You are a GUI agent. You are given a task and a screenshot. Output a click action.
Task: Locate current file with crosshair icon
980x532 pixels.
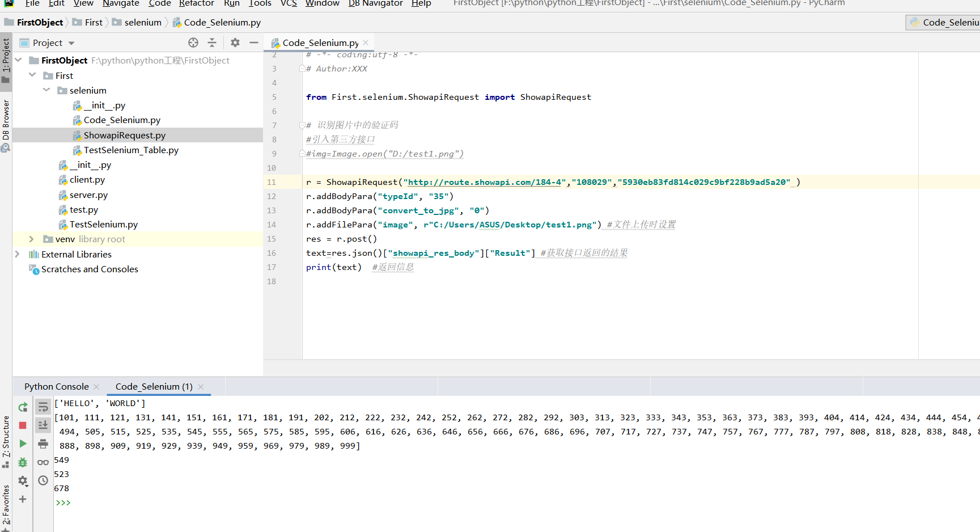193,43
